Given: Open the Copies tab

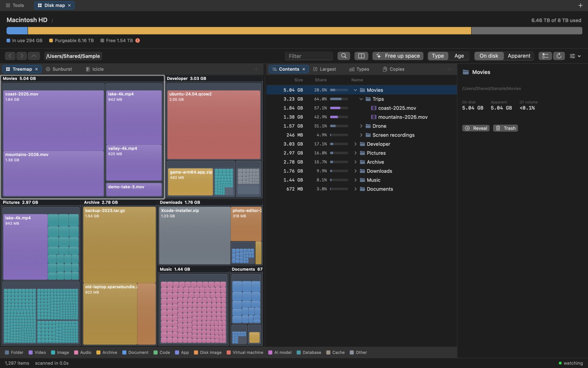Looking at the screenshot, I should tap(394, 69).
